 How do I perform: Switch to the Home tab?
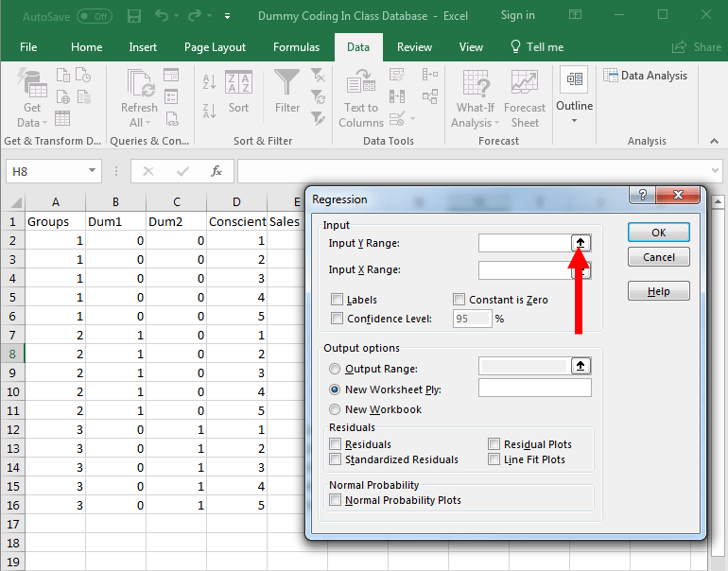click(x=86, y=47)
